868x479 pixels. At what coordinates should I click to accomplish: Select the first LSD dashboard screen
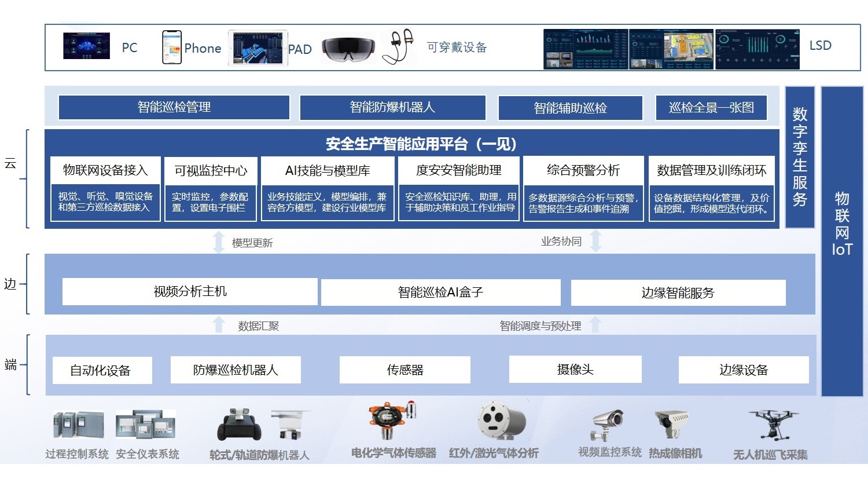586,49
